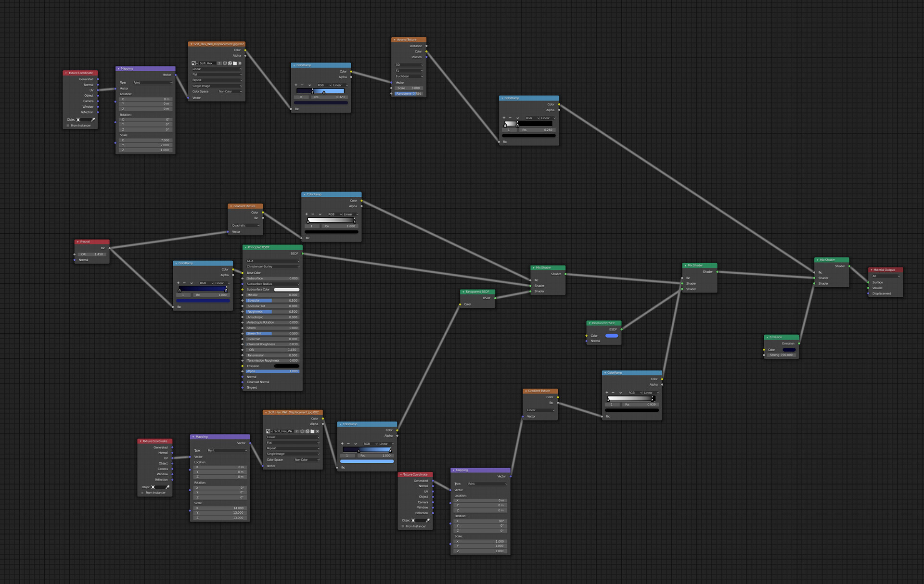Browse image datablock icon in bottommost Scifi_Hex node
This screenshot has width=924, height=584.
point(269,431)
